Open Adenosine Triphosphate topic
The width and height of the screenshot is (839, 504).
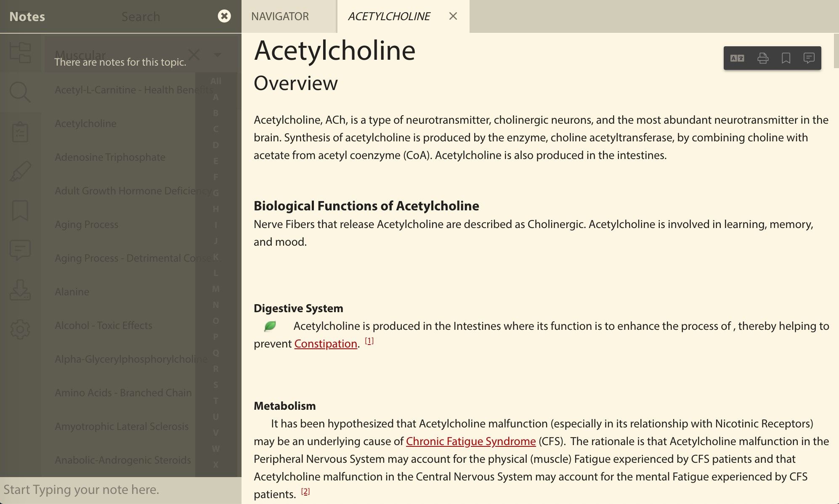coord(110,157)
